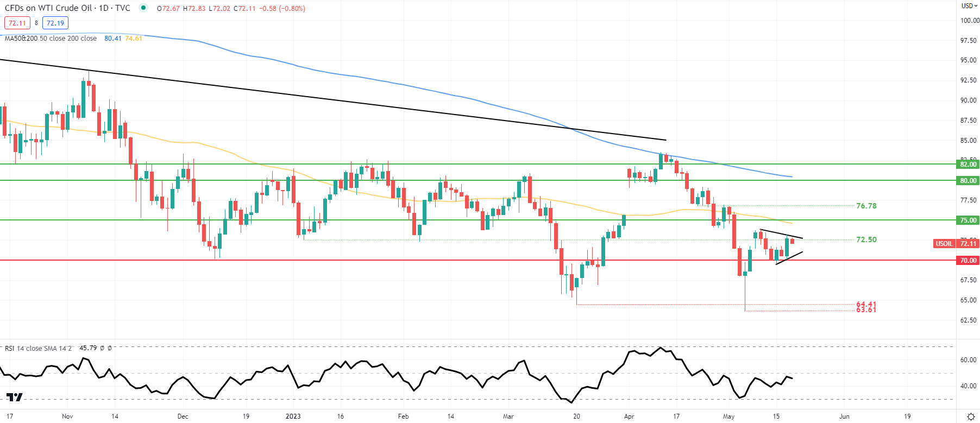Click the TradingView logo
The width and height of the screenshot is (980, 423).
[15, 397]
